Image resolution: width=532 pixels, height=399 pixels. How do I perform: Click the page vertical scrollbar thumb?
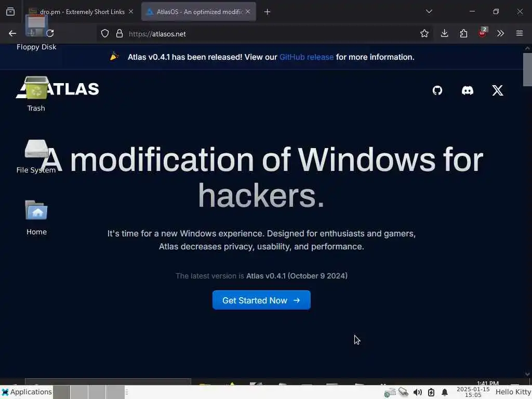(x=527, y=70)
